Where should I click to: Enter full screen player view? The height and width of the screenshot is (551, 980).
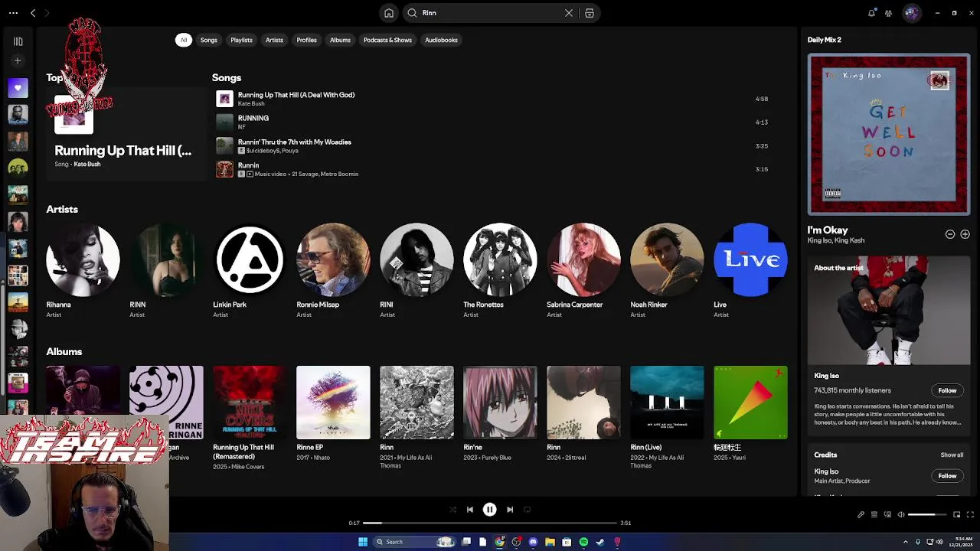click(x=970, y=515)
